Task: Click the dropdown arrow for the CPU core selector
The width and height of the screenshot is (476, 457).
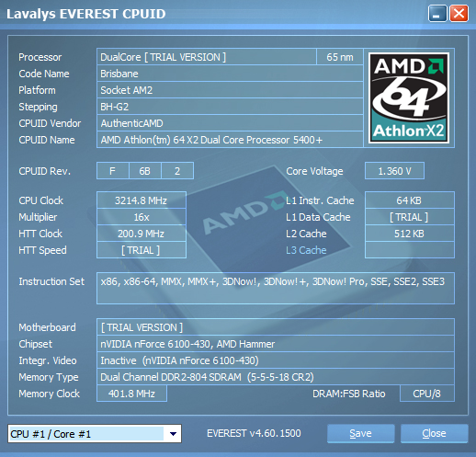Action: 173,434
